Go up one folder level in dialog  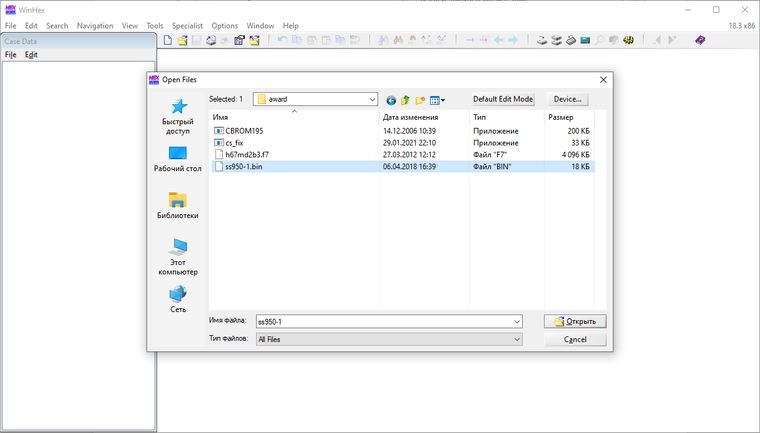click(405, 100)
